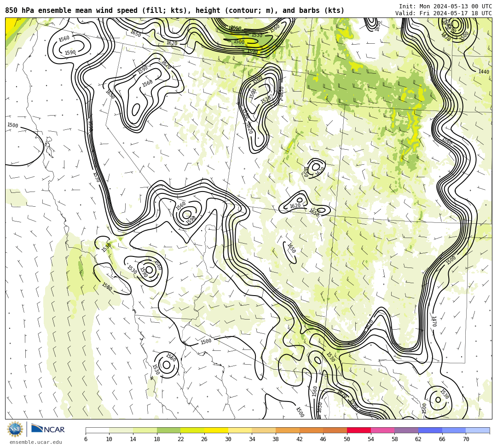
Task: Click the yellow 26-30 kts colorbar segment
Action: [x=216, y=430]
